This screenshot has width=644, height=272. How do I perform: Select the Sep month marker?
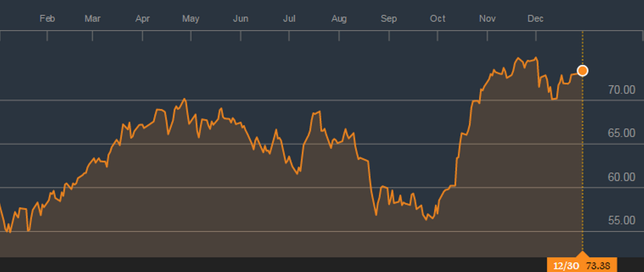point(388,19)
